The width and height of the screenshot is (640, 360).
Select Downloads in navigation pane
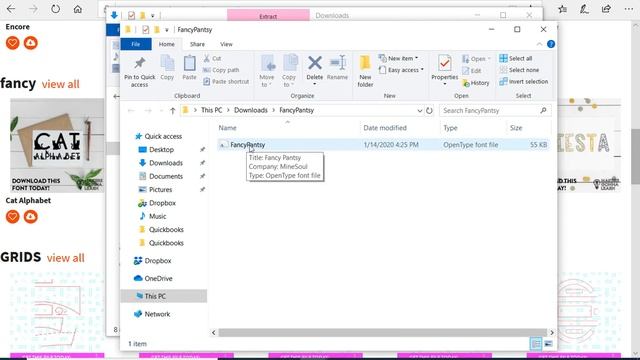pyautogui.click(x=166, y=163)
